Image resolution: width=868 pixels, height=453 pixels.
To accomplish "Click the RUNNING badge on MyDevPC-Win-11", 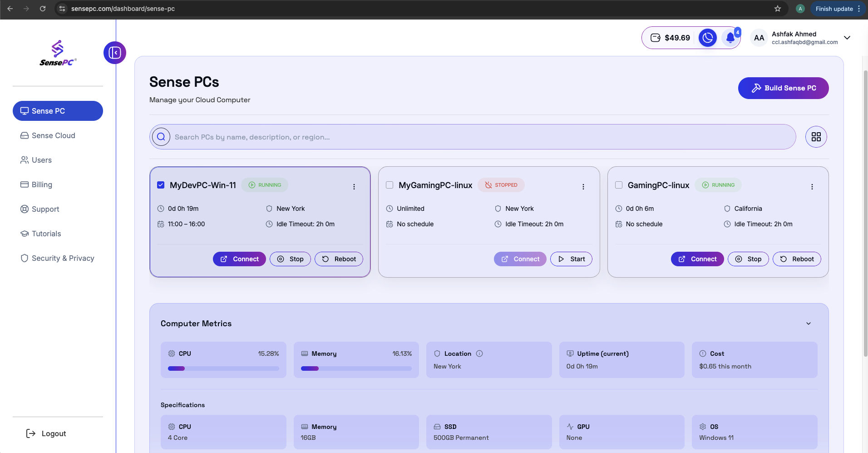I will [x=265, y=185].
